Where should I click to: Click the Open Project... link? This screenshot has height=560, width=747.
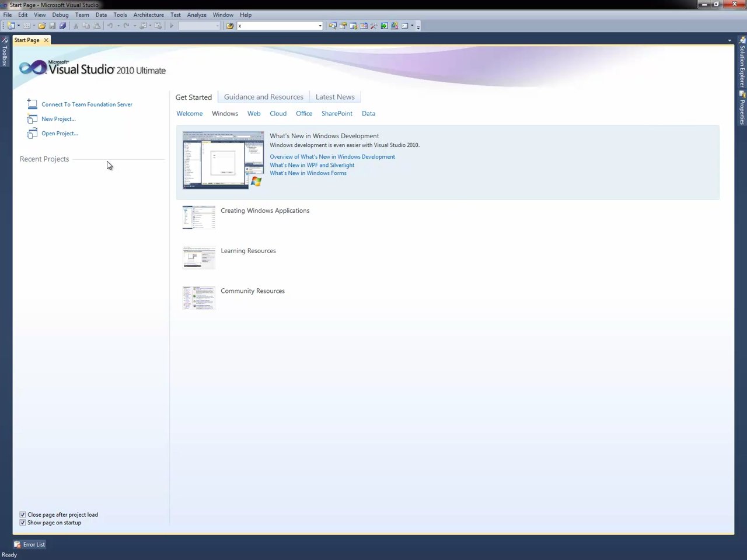pyautogui.click(x=60, y=134)
